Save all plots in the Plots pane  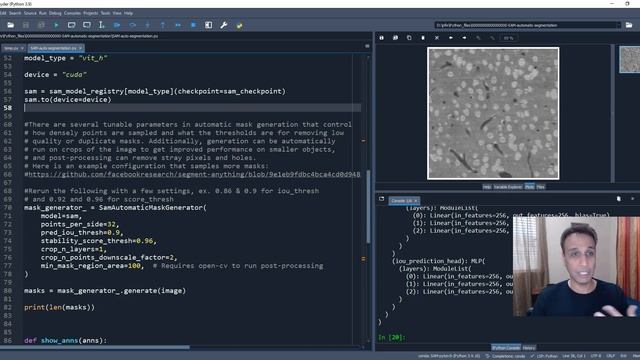click(395, 38)
